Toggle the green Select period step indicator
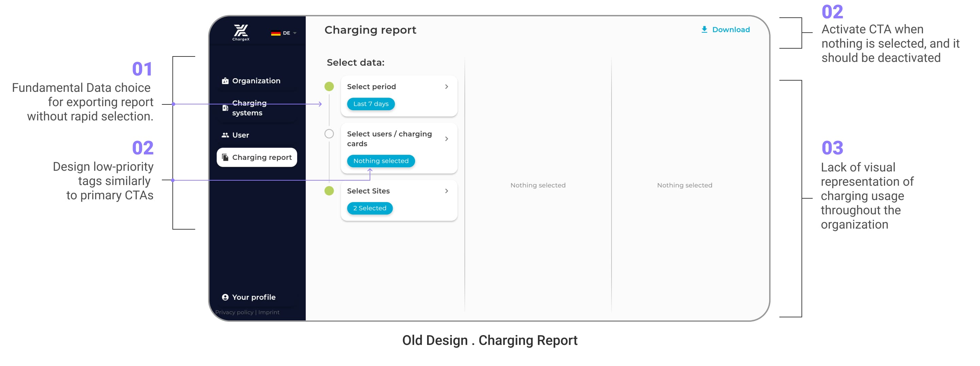This screenshot has height=366, width=980. pyautogui.click(x=329, y=86)
